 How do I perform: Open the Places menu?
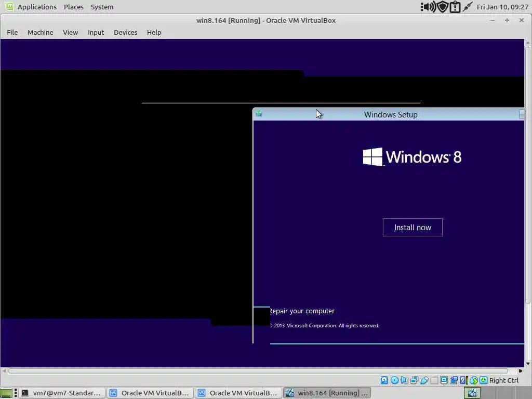[x=74, y=7]
